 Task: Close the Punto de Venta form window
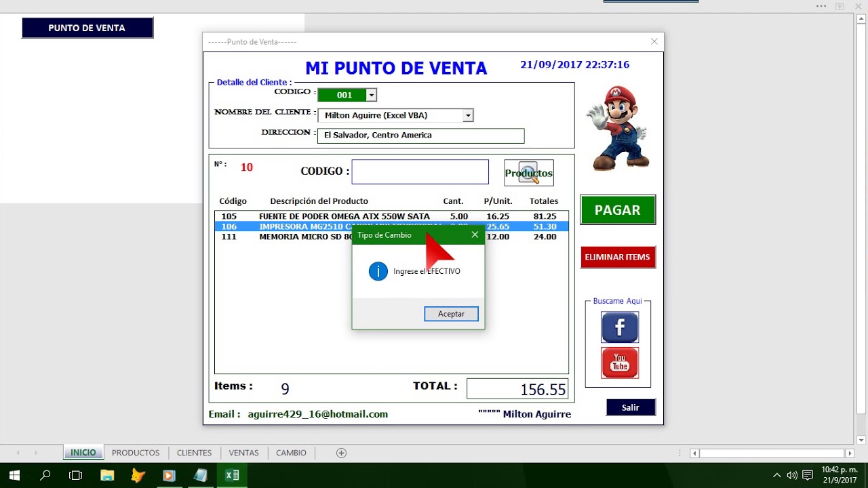coord(654,41)
